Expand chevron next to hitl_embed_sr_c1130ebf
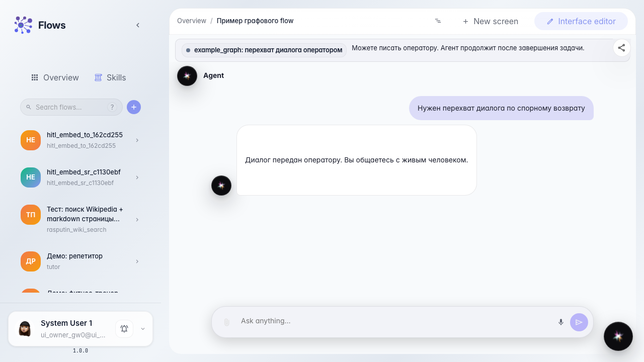 [137, 177]
